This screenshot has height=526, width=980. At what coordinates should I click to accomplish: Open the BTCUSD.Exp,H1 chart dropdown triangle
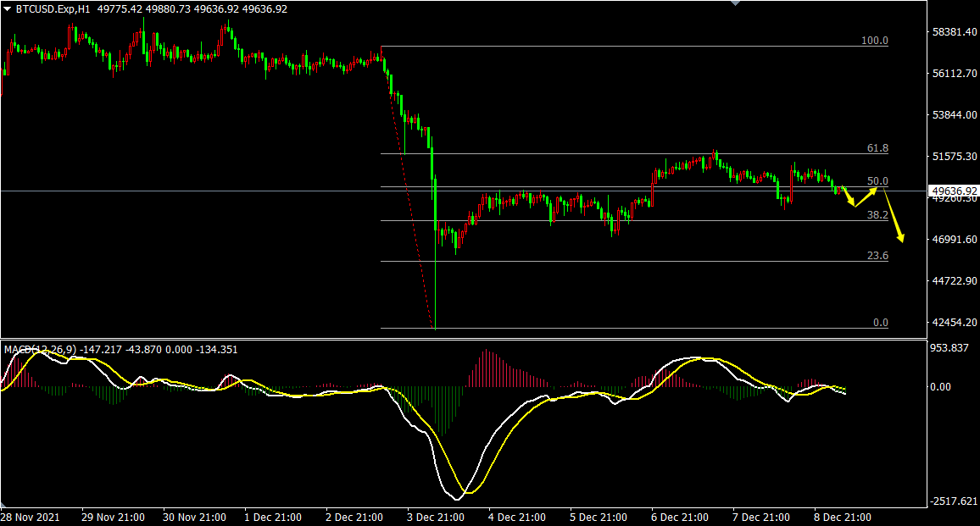tap(8, 9)
